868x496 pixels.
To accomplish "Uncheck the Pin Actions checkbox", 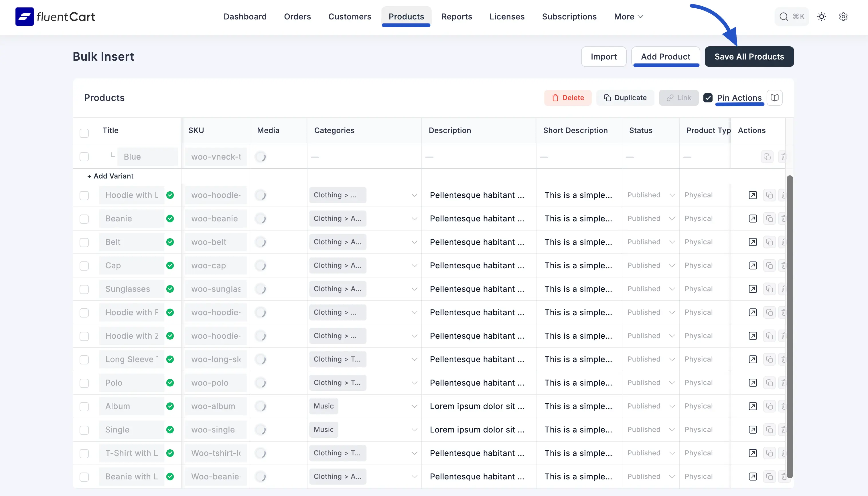I will click(x=708, y=98).
